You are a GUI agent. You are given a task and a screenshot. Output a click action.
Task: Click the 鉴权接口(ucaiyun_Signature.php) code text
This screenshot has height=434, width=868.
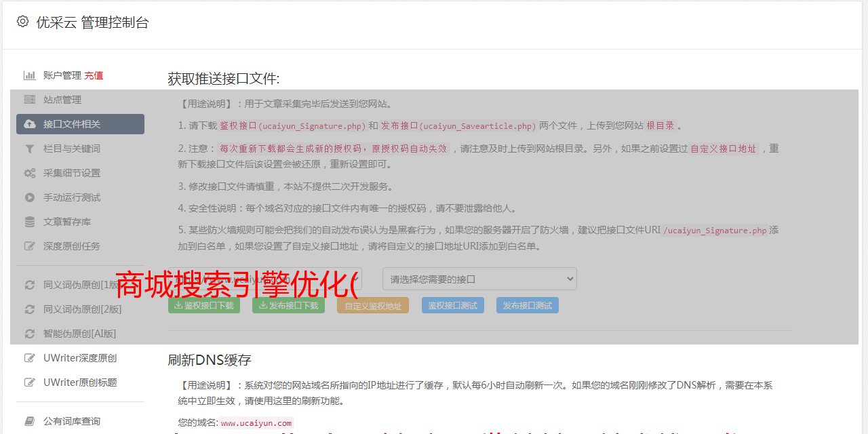click(293, 126)
